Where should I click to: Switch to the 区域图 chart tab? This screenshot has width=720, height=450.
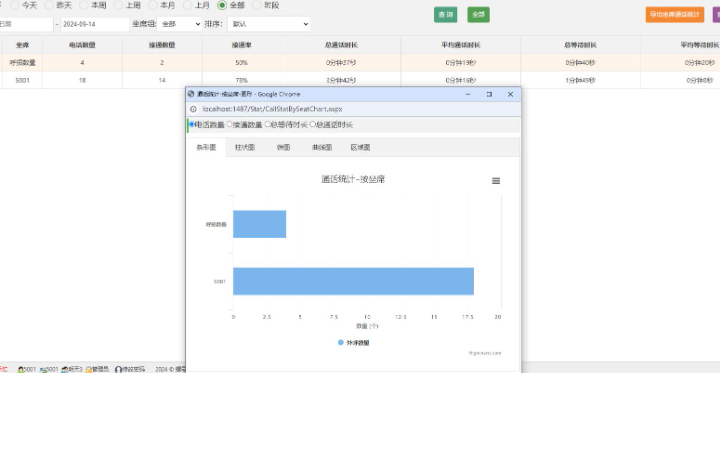coord(360,147)
